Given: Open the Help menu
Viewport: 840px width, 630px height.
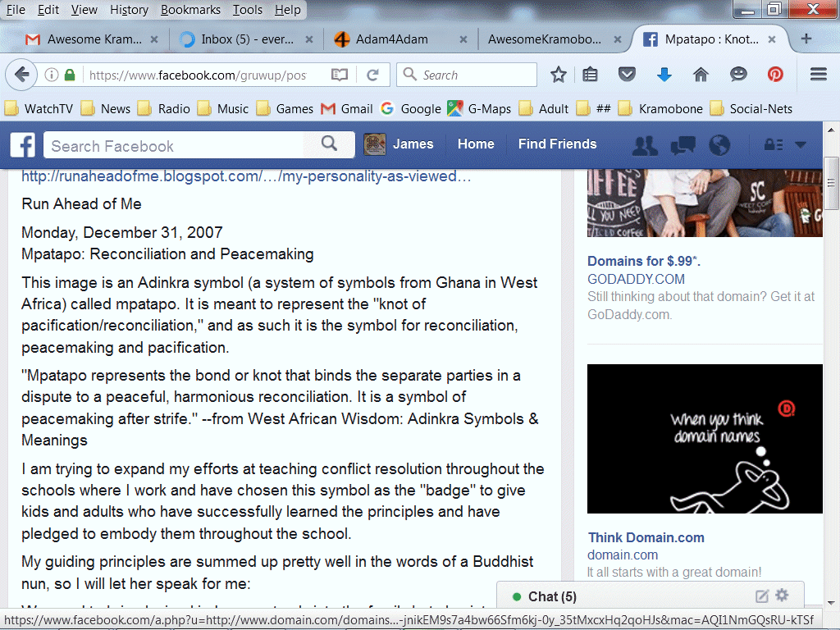Looking at the screenshot, I should [288, 10].
